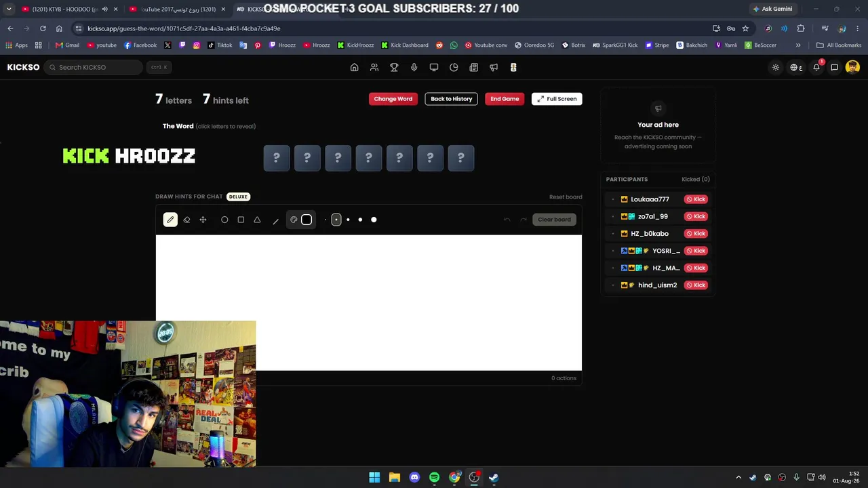Undo the last drawing action
Viewport: 868px width, 488px height.
coord(507,220)
